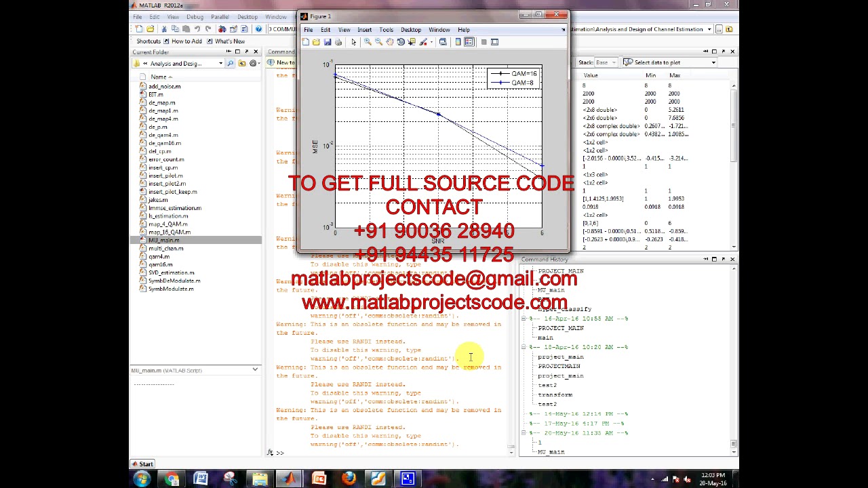Click Link Plot icon in Figure 1

(x=443, y=42)
